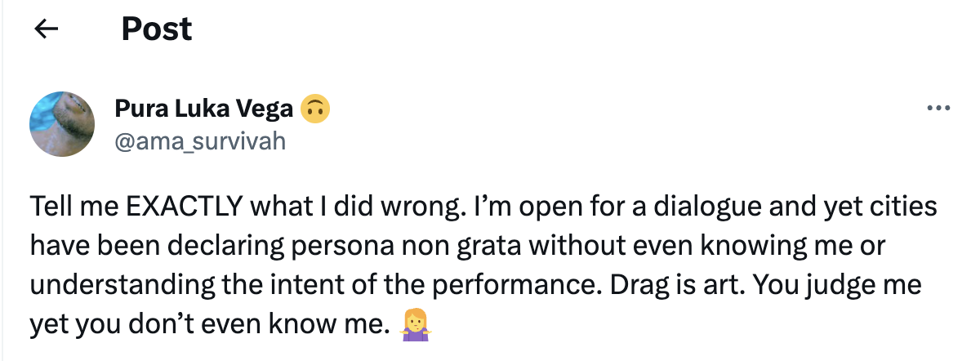Open the three-dot more options menu

[x=939, y=109]
